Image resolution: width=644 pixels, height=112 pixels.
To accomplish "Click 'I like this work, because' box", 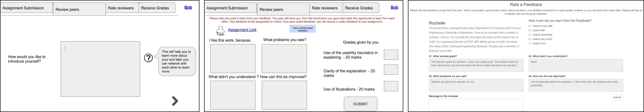I will point(233,59).
